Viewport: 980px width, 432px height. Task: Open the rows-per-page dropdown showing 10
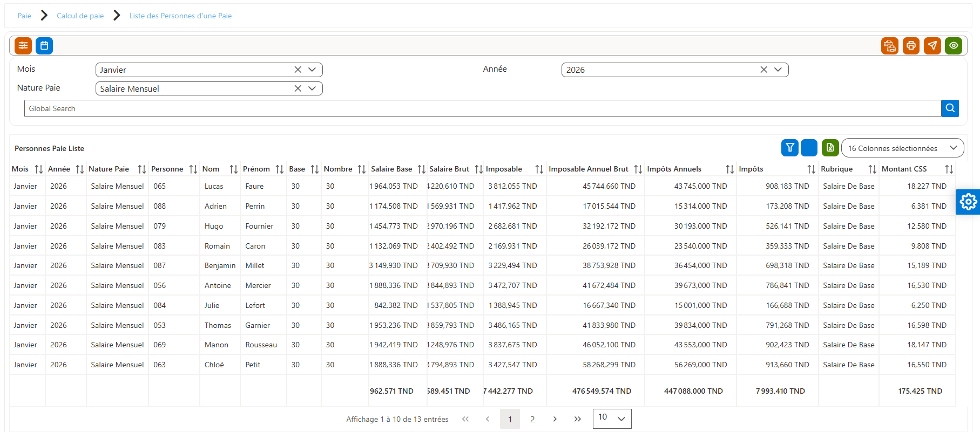[x=612, y=419]
